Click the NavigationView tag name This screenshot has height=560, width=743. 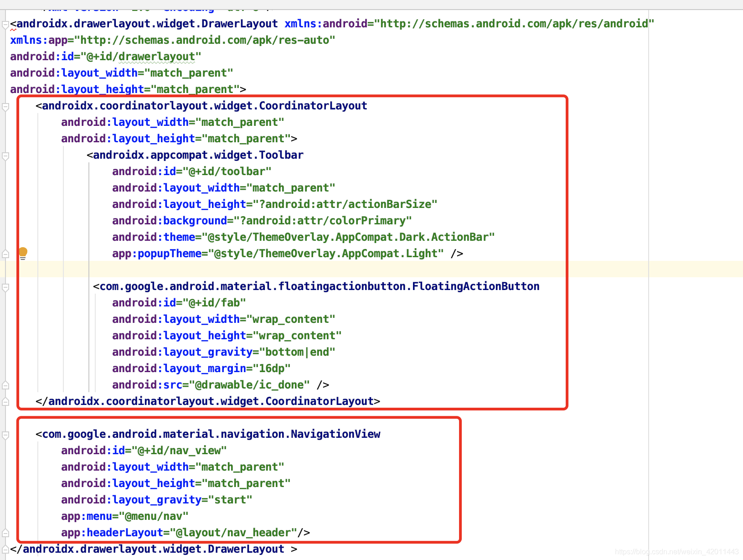point(211,434)
